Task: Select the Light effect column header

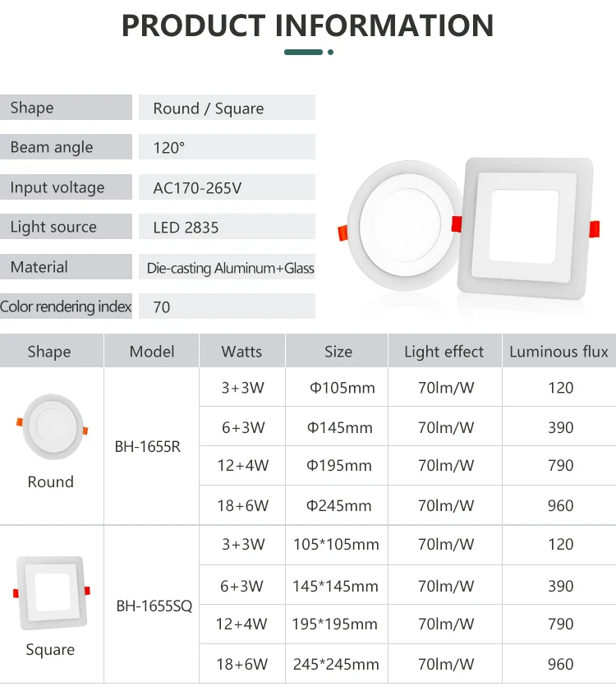Action: 444,352
